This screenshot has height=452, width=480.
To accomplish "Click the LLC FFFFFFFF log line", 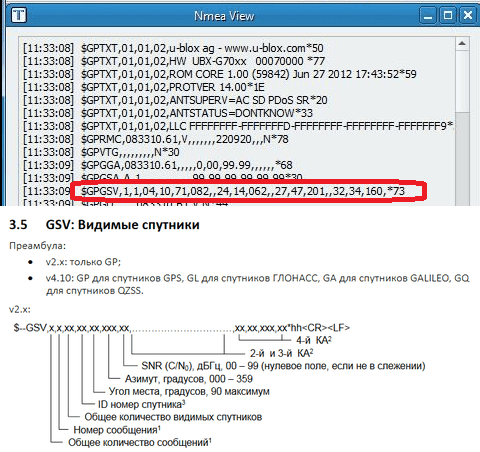I will coord(238,126).
